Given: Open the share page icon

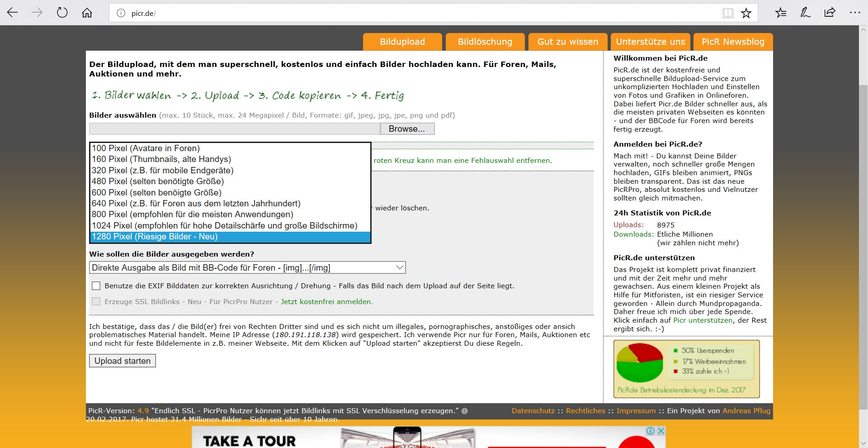Looking at the screenshot, I should [830, 13].
